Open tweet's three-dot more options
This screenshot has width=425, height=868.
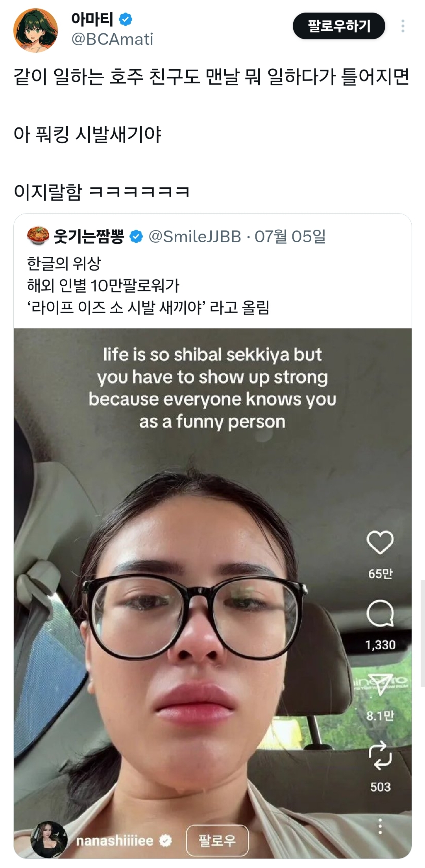pyautogui.click(x=403, y=26)
